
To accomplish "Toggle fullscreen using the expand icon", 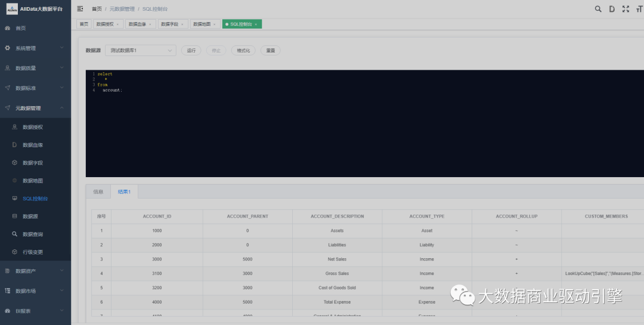I will tap(626, 9).
